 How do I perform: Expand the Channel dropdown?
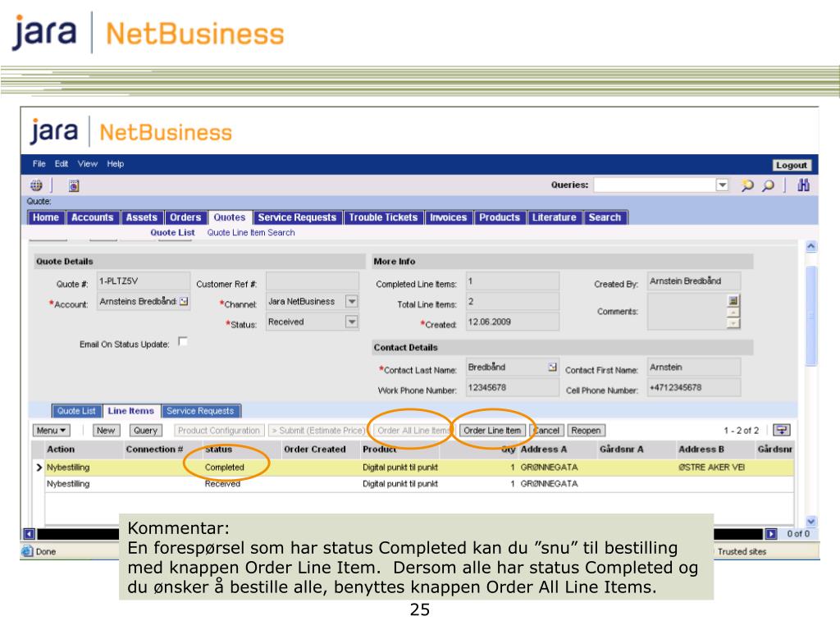tap(351, 302)
